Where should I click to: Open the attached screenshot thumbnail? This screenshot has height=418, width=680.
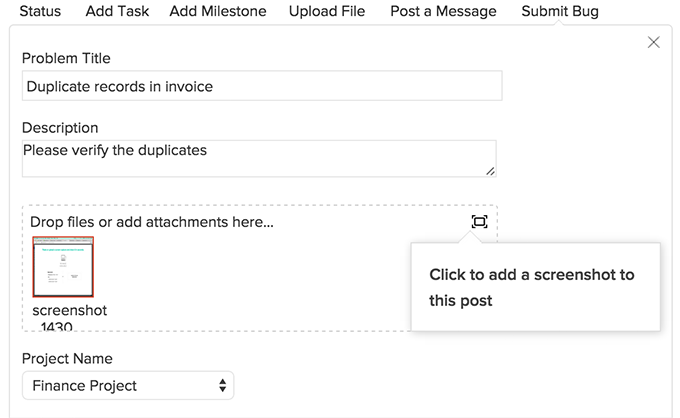[x=63, y=267]
